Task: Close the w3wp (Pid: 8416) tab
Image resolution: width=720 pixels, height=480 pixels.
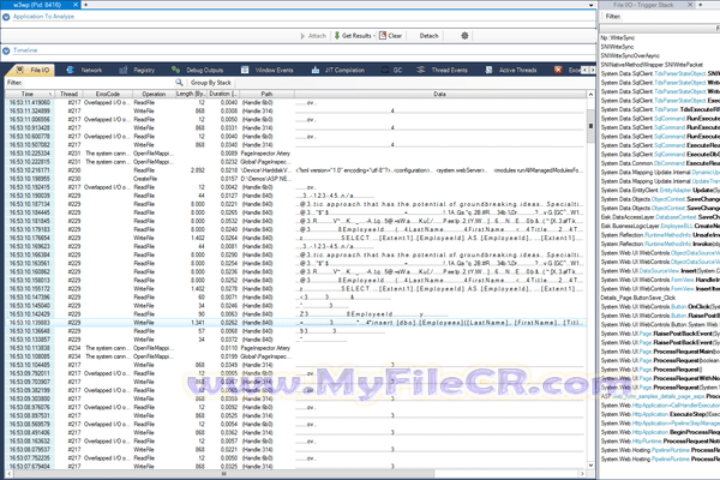Action: tap(76, 5)
